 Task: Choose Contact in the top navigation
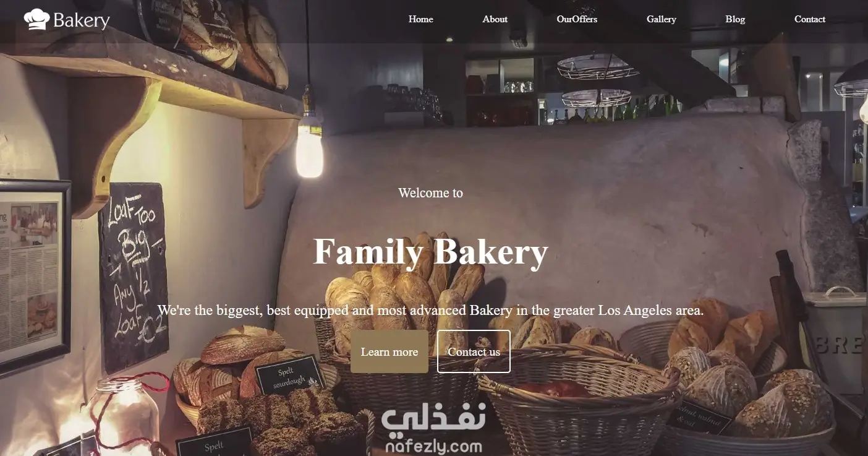(x=809, y=19)
